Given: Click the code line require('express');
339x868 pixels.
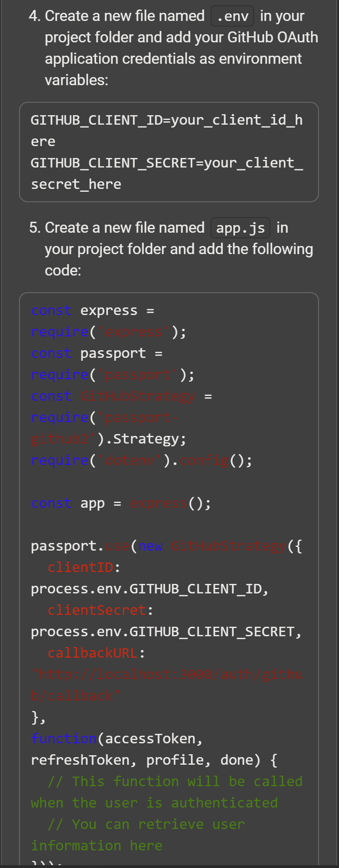Looking at the screenshot, I should [109, 332].
